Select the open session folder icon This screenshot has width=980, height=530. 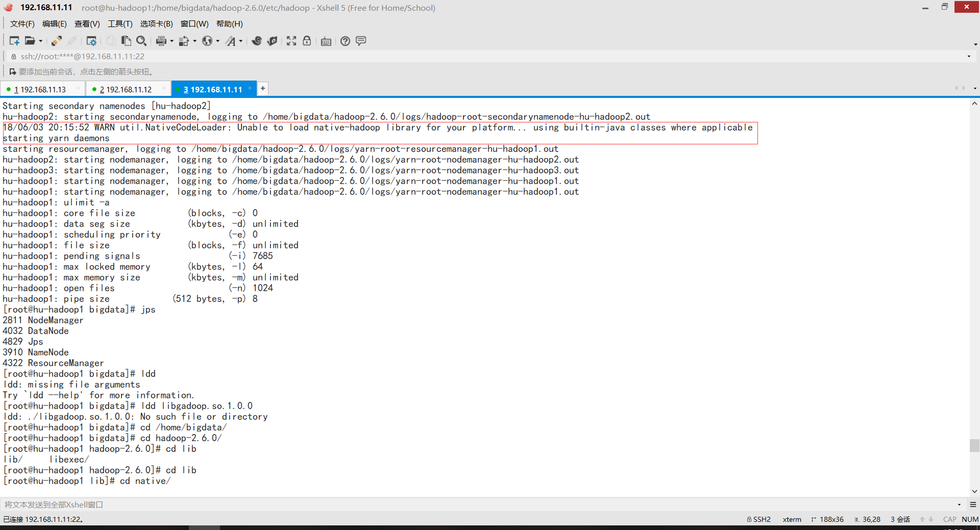[x=30, y=41]
